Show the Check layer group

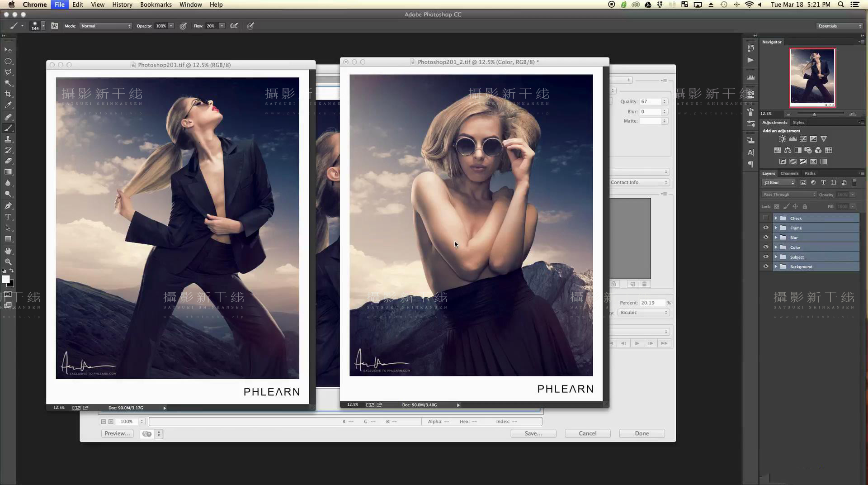click(766, 218)
